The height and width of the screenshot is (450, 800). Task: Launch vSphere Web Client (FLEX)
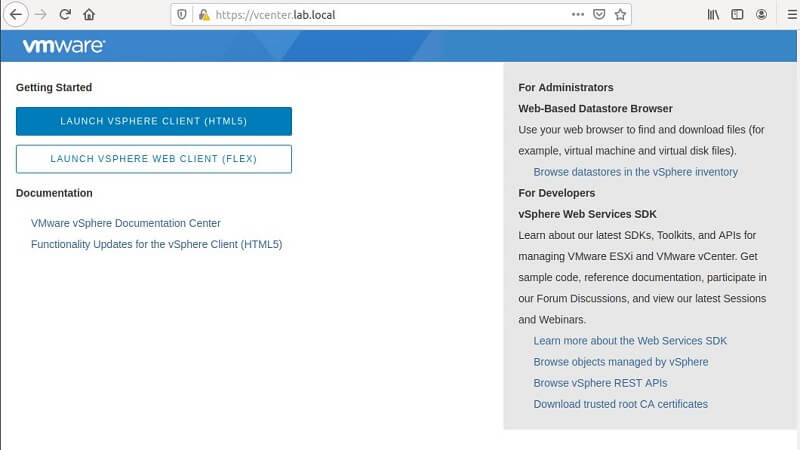154,159
